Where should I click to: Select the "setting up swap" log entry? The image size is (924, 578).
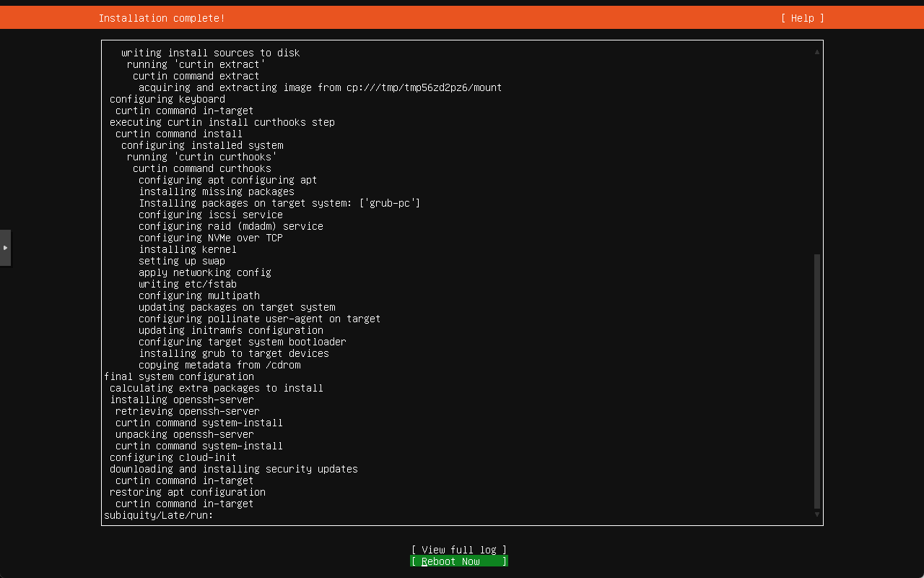tap(182, 261)
